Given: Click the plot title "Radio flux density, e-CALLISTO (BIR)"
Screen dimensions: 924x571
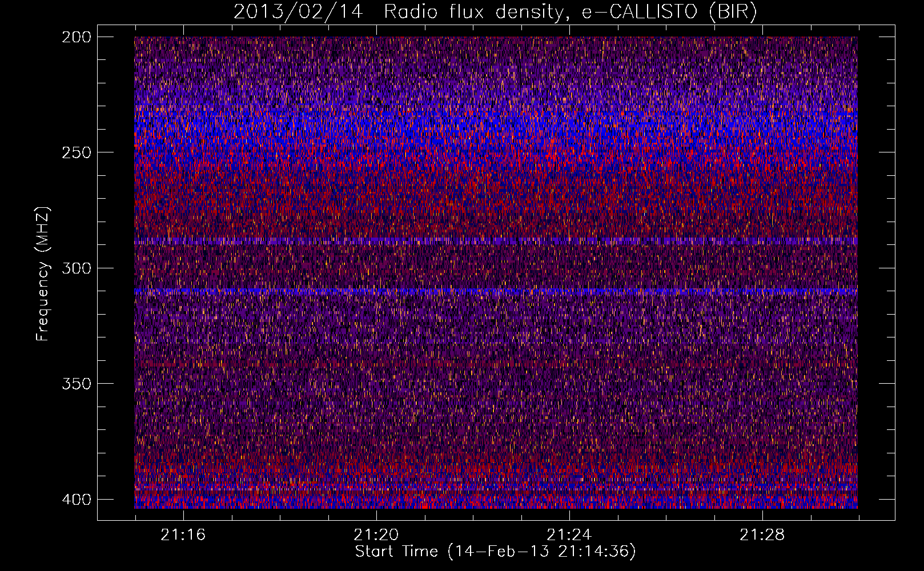Looking at the screenshot, I should pos(570,13).
